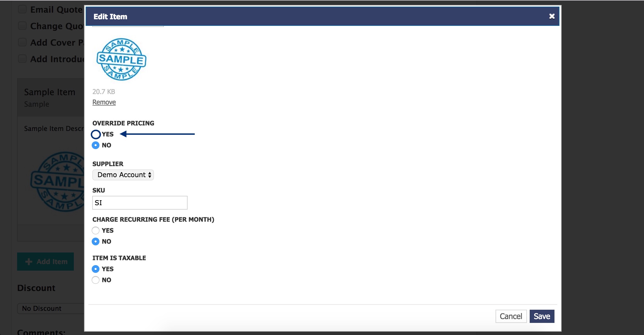Close the Edit Item dialog

click(x=552, y=16)
